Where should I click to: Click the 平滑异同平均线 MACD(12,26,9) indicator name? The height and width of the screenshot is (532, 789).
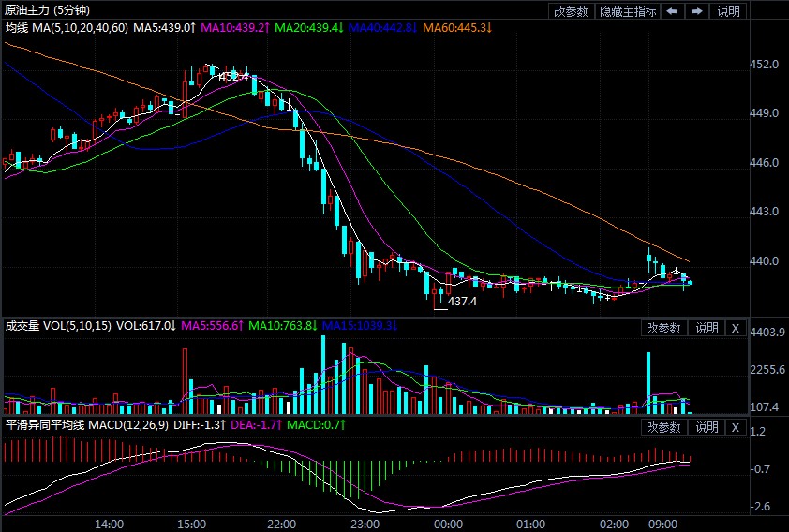click(x=85, y=425)
